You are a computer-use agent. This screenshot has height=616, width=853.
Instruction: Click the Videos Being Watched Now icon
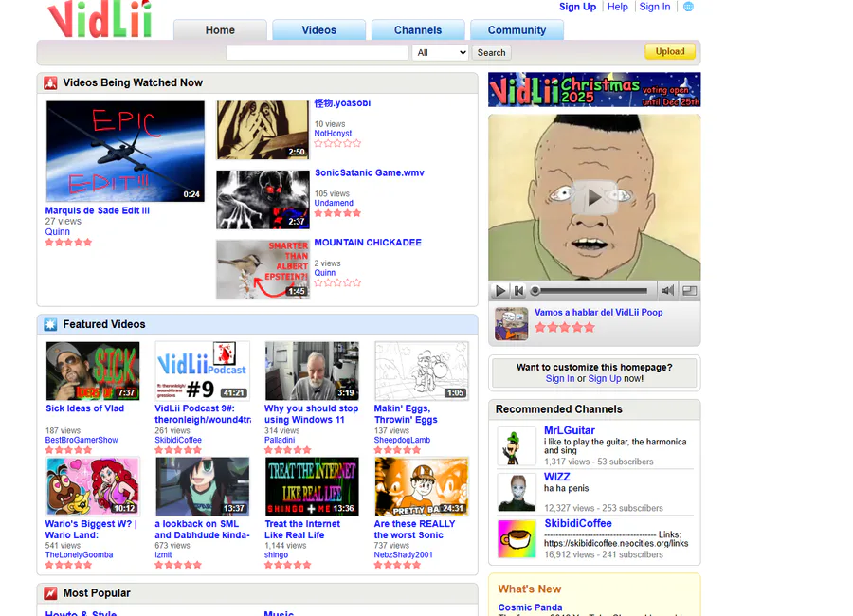[x=50, y=82]
